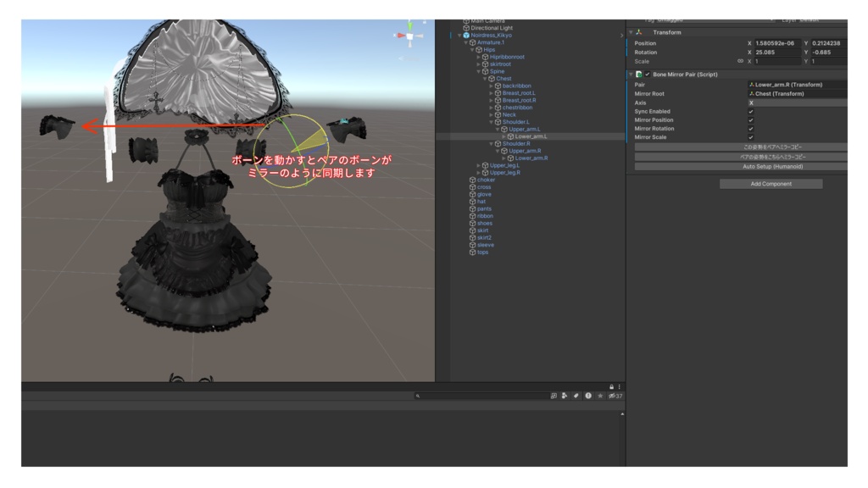Collapse the Chest node
868x488 pixels.
pos(485,79)
